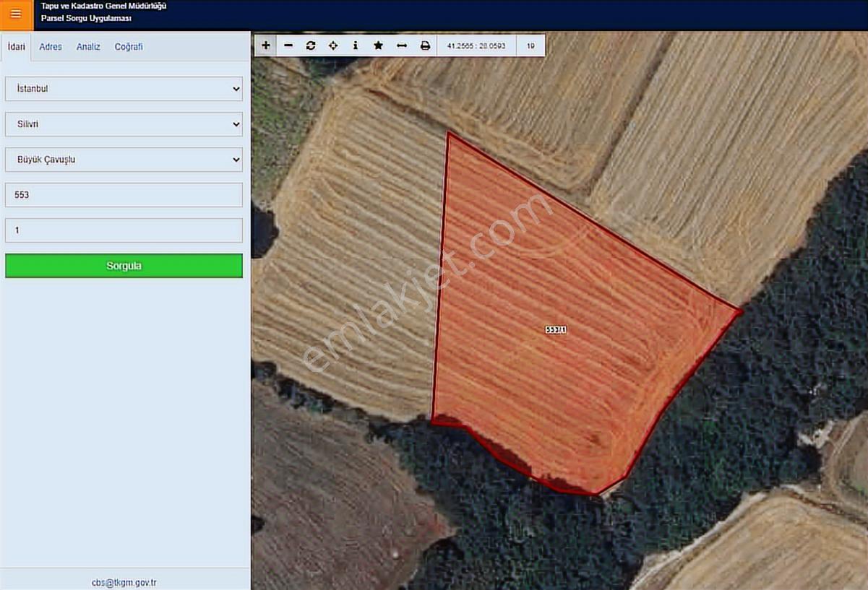Focus the block number field showing 553
This screenshot has height=590, width=868.
(x=124, y=195)
